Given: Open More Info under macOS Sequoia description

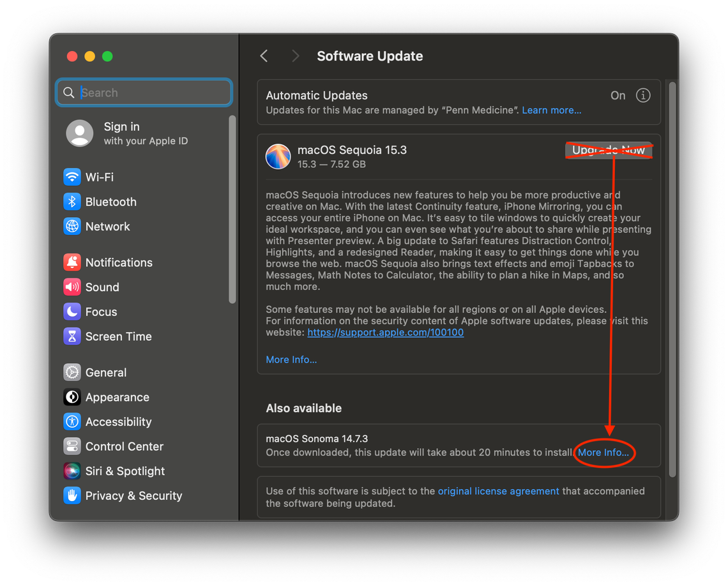Looking at the screenshot, I should pos(291,359).
